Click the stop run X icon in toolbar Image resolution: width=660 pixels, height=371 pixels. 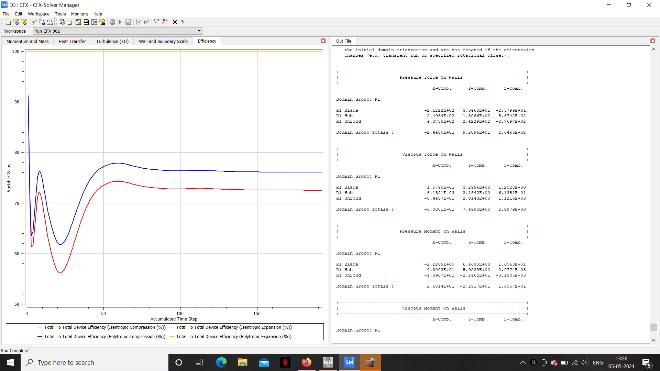coord(175,22)
